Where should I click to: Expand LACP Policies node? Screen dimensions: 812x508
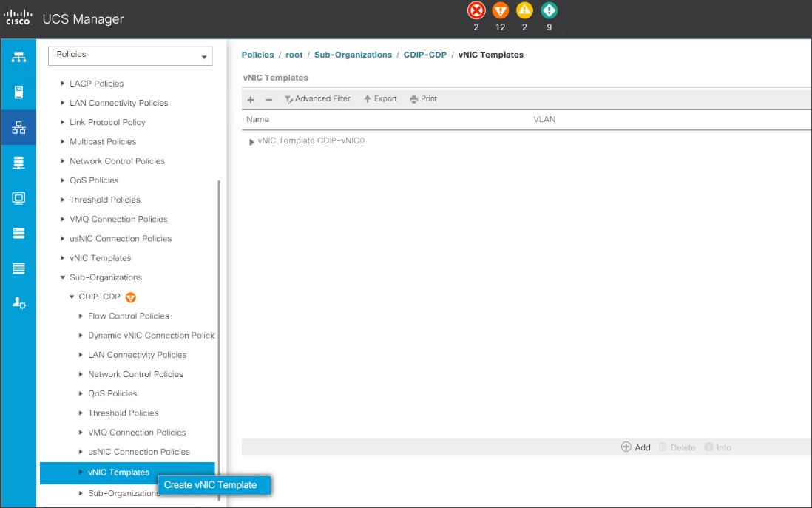pyautogui.click(x=62, y=84)
